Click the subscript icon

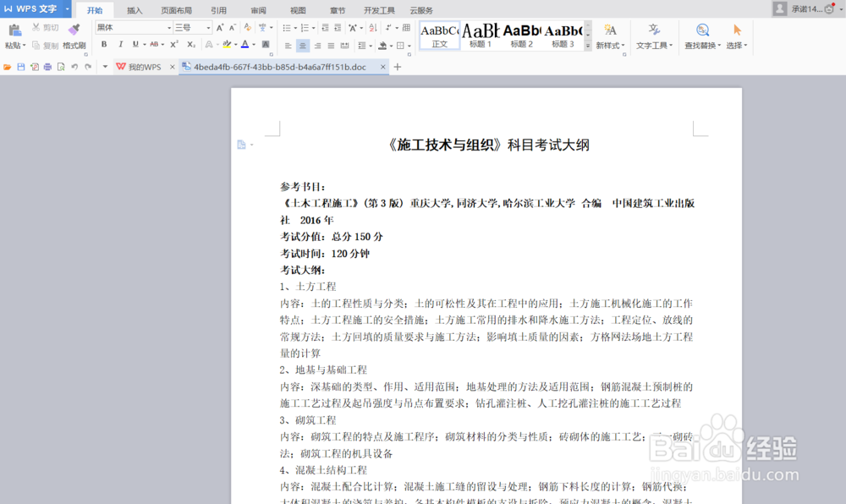[x=190, y=44]
